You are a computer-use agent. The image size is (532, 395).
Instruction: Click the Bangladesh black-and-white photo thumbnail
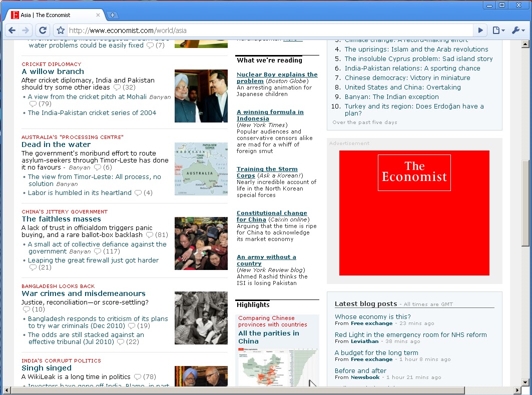[201, 318]
